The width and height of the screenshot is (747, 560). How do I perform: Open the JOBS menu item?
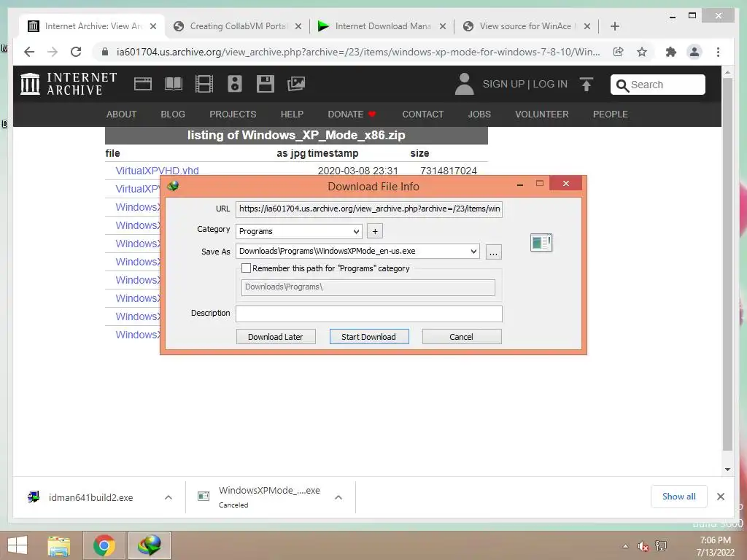(479, 114)
